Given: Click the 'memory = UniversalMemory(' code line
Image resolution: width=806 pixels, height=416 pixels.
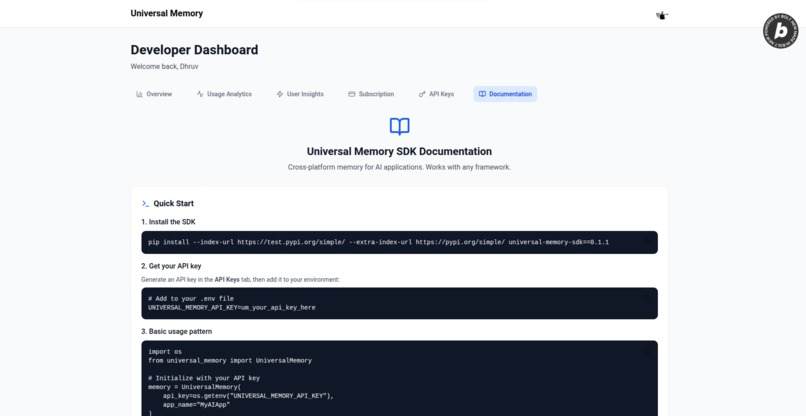Looking at the screenshot, I should pyautogui.click(x=195, y=387).
